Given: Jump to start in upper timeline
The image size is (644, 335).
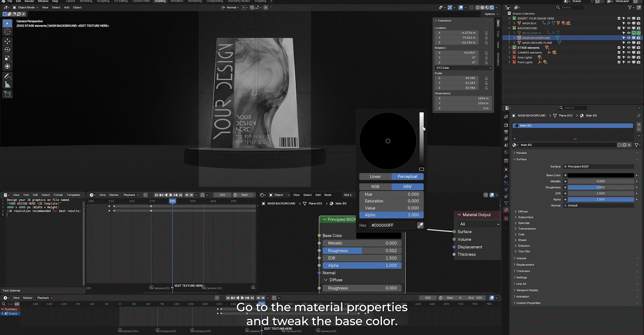Looking at the screenshot, I should click(x=156, y=195).
